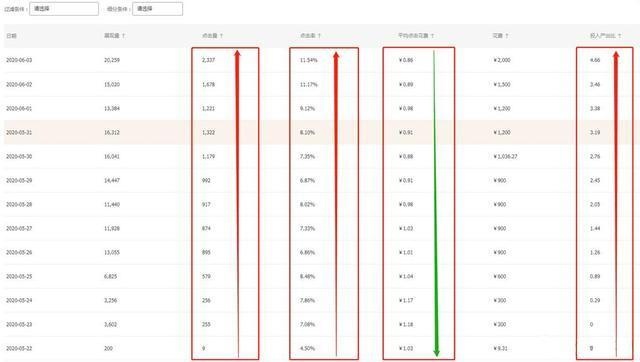Sort by 展现量 using its arrow icon
This screenshot has width=640, height=362.
[124, 36]
